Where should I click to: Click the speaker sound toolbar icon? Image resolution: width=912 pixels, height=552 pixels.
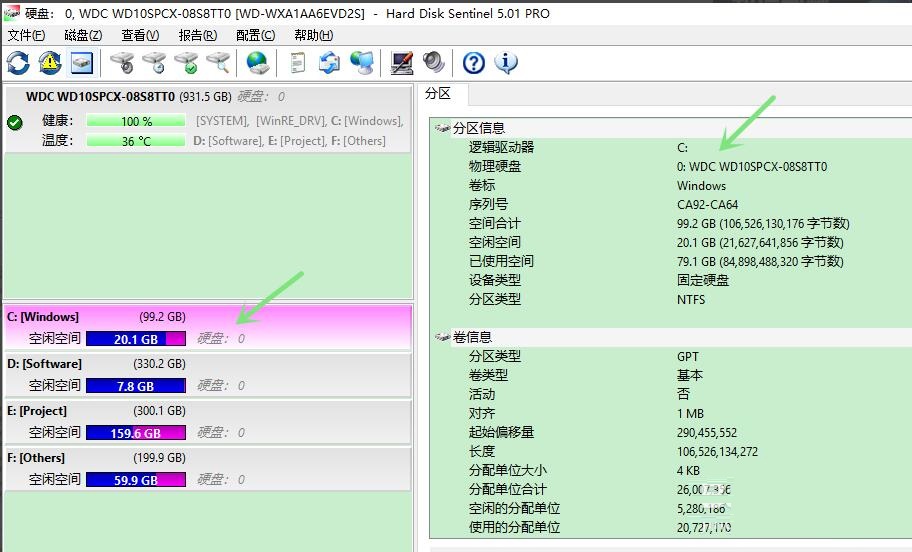pos(434,63)
